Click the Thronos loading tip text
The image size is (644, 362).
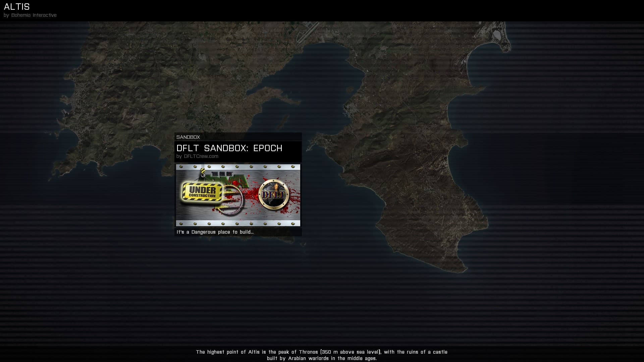coord(322,355)
